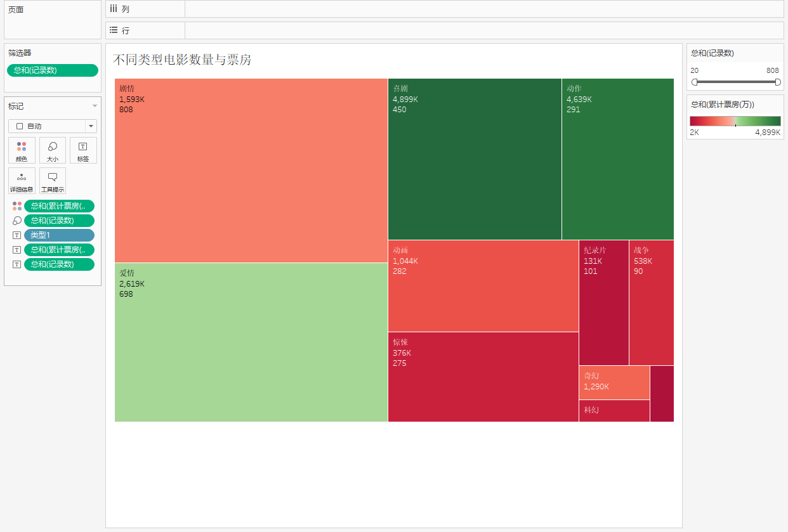The image size is (788, 532).
Task: Click record count 450 in 喜剧 tile
Action: (x=400, y=110)
